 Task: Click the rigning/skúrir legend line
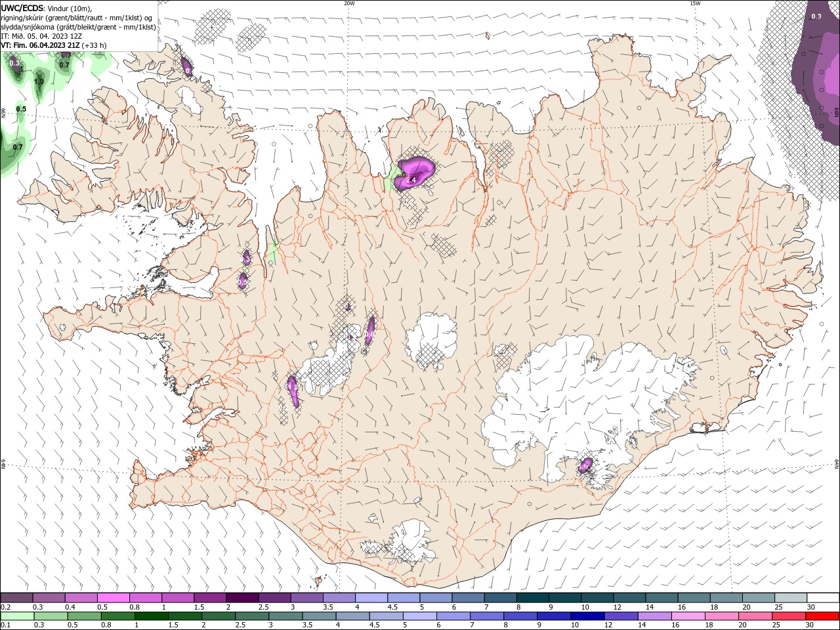(x=77, y=18)
